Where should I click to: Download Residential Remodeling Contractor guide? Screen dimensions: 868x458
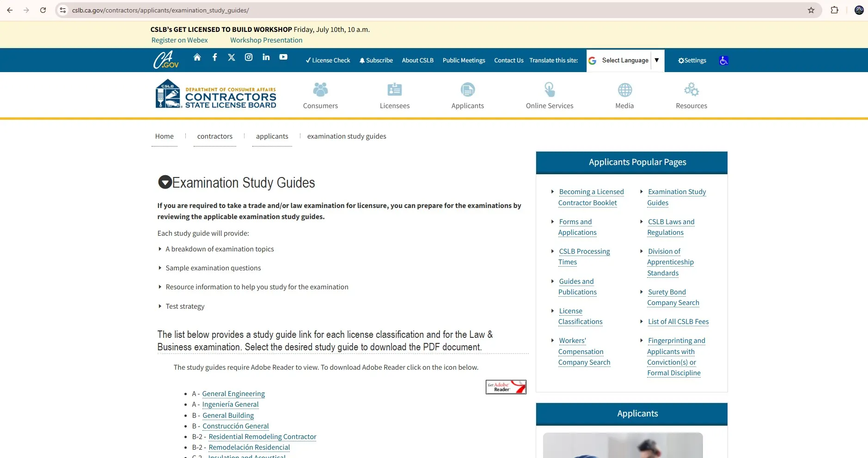pos(263,437)
